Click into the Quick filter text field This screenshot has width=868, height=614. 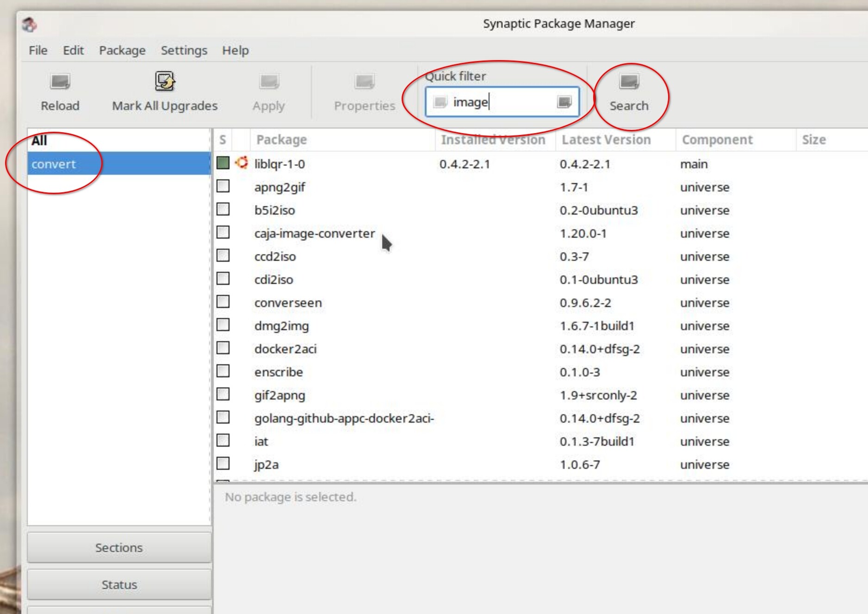point(502,102)
